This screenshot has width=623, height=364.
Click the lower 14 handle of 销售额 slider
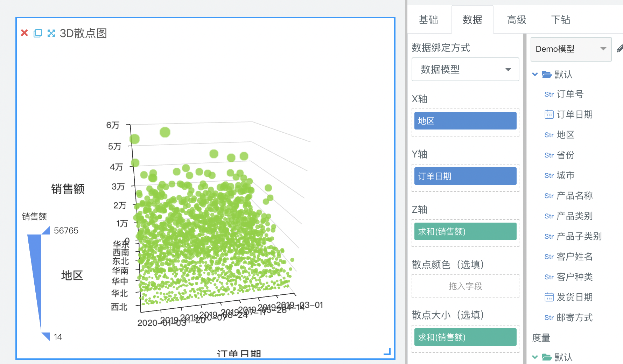46,336
